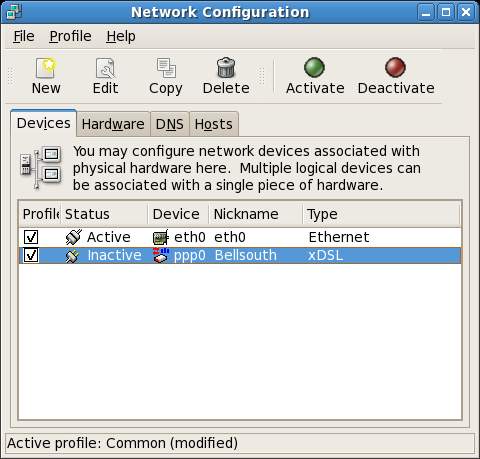Toggle the profile checkbox for eth0
Image resolution: width=480 pixels, height=459 pixels.
tap(31, 237)
